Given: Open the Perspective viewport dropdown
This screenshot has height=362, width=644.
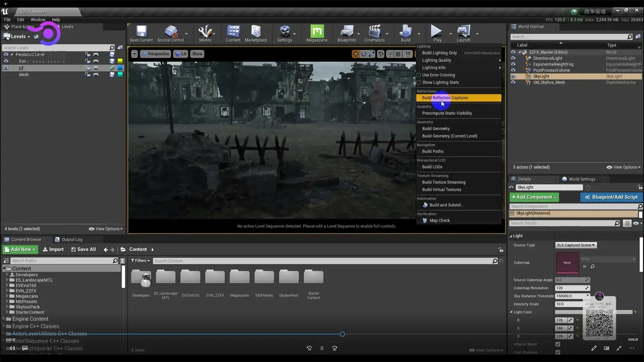Looking at the screenshot, I should pos(155,54).
